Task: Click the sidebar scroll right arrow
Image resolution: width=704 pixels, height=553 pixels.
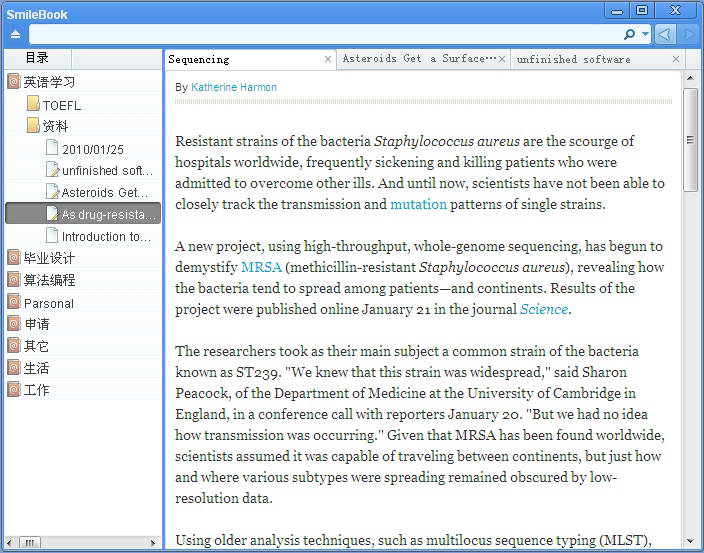Action: (x=153, y=542)
